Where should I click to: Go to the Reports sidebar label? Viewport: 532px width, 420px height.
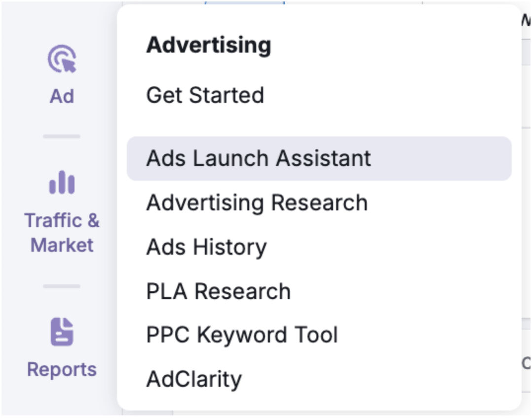tap(62, 369)
